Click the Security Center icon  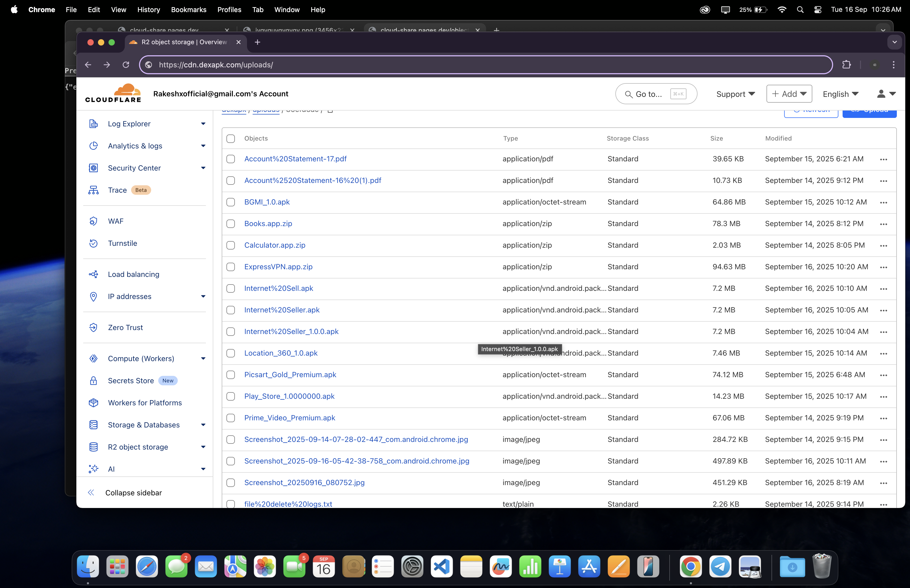pos(93,168)
